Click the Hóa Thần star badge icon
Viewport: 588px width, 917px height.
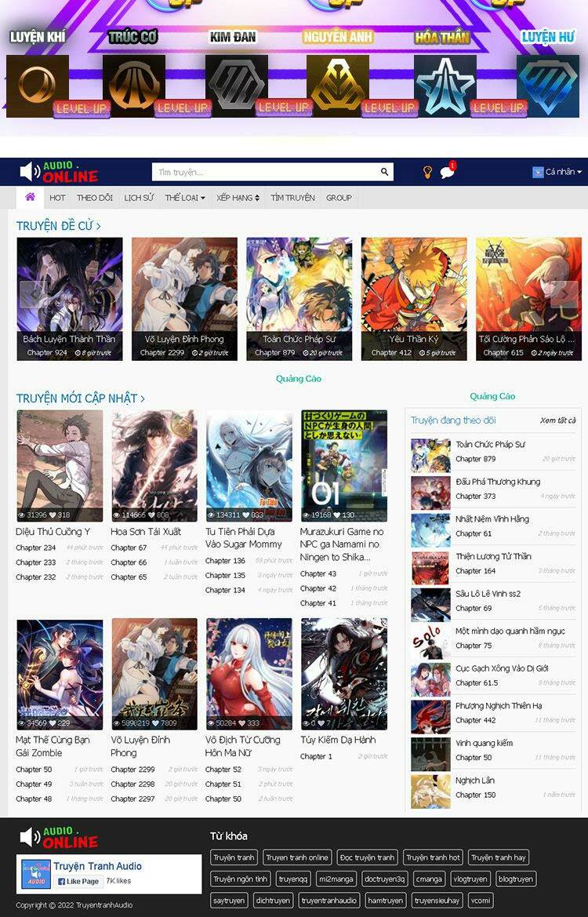(x=445, y=86)
